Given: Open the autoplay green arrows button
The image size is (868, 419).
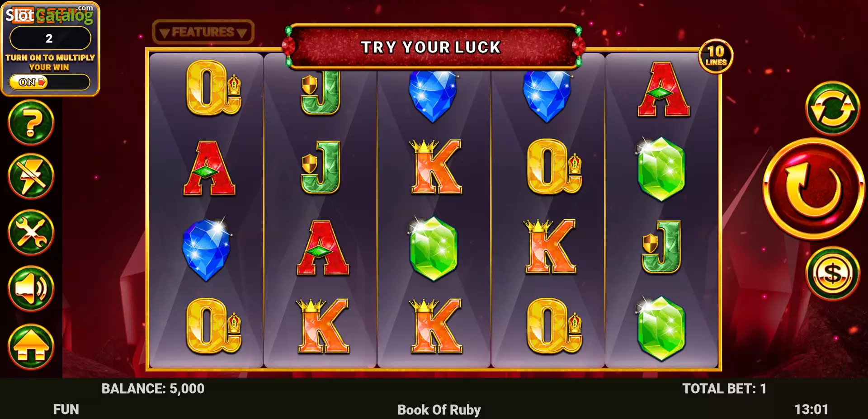Looking at the screenshot, I should (833, 108).
